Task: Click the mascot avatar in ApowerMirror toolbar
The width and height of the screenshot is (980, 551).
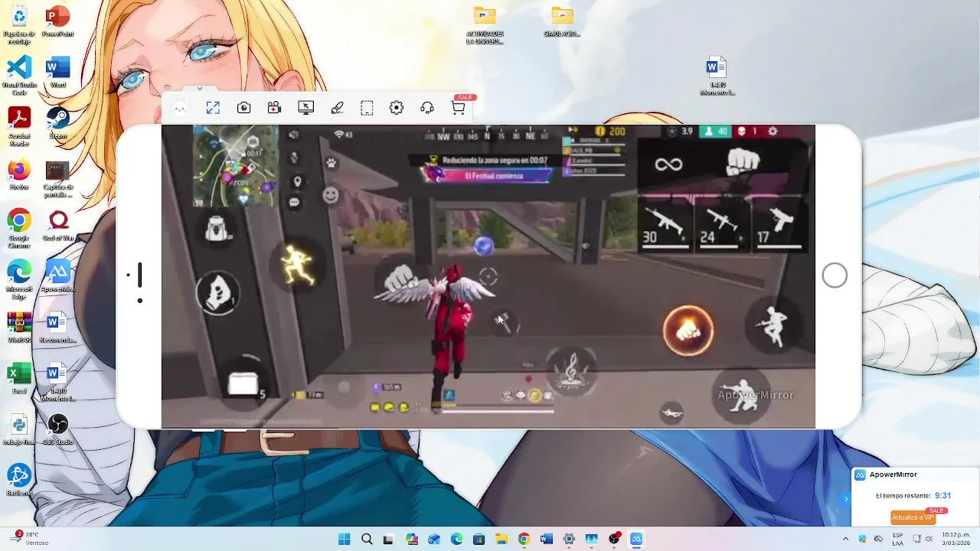Action: point(179,109)
